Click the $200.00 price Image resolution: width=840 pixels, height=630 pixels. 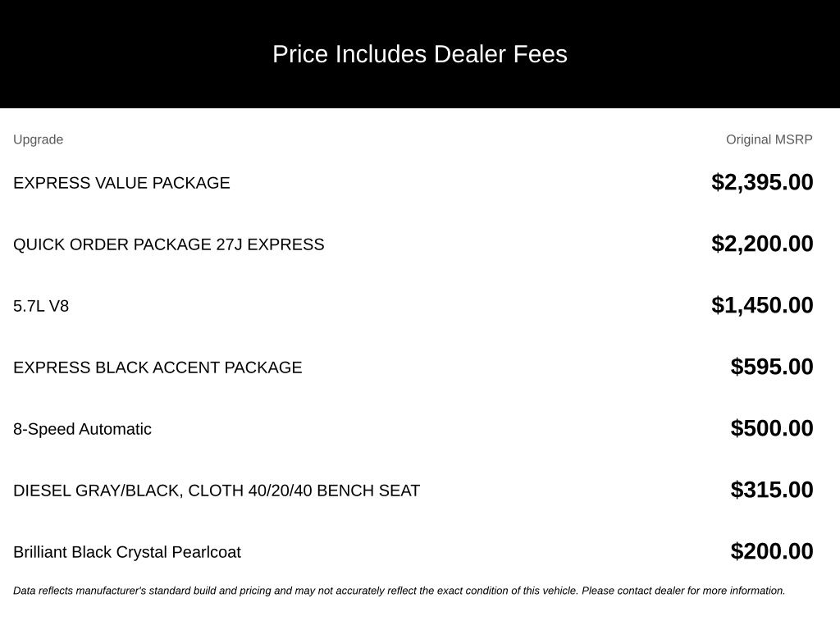coord(771,551)
